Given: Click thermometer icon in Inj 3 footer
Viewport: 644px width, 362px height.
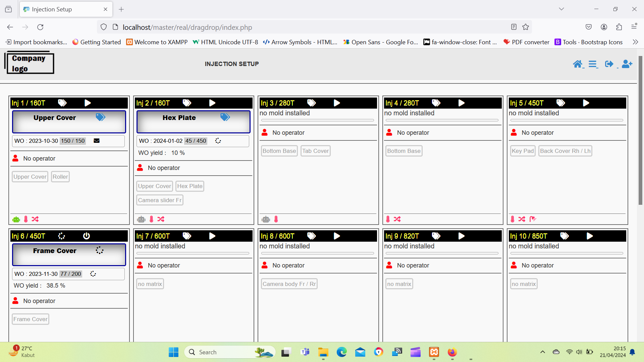Looking at the screenshot, I should tap(276, 219).
